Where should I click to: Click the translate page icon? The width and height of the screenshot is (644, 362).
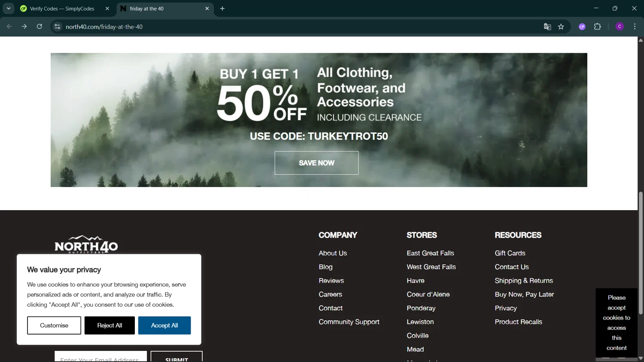(547, 27)
